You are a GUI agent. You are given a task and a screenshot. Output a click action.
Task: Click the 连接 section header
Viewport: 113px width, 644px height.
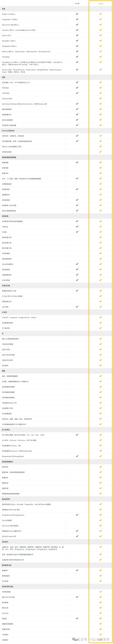coord(4,77)
